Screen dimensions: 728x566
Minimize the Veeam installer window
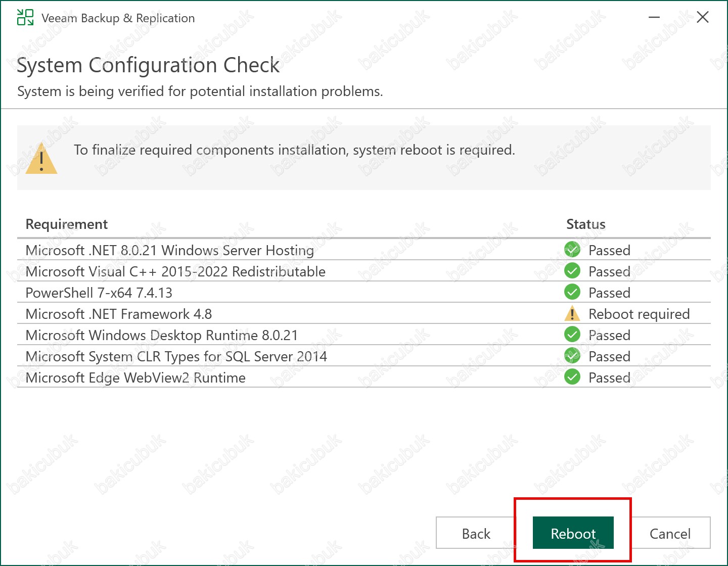pos(654,18)
